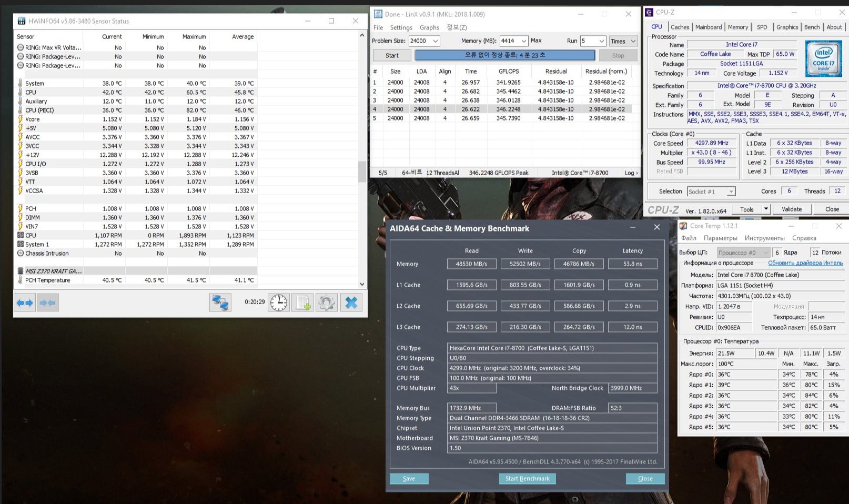Viewport: 849px width, 504px height.
Task: Click Save in AIDA64 benchmark window
Action: 409,479
